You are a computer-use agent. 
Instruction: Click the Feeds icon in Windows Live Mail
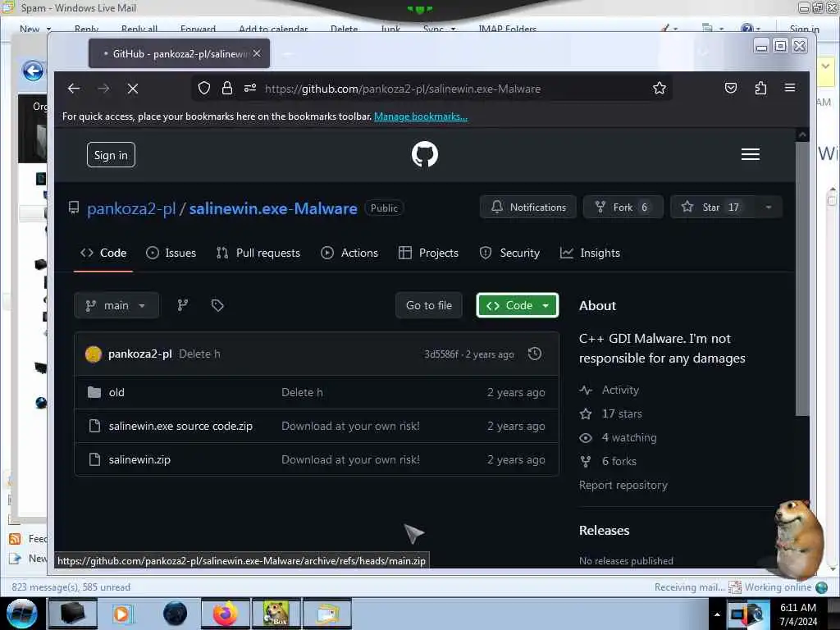(x=15, y=538)
